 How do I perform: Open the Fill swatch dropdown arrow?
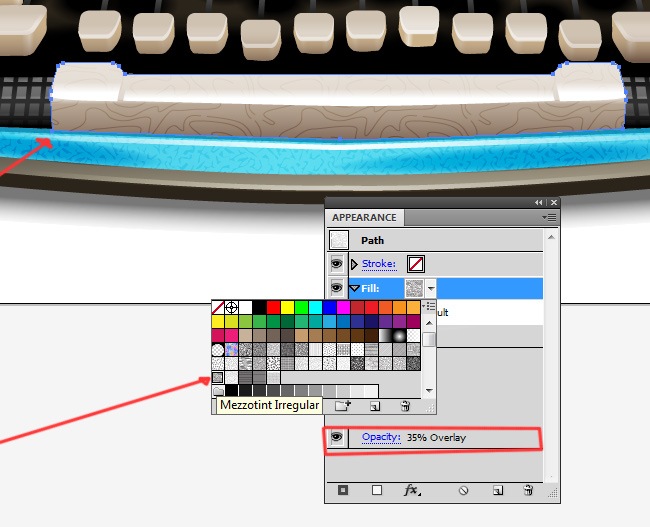(431, 288)
